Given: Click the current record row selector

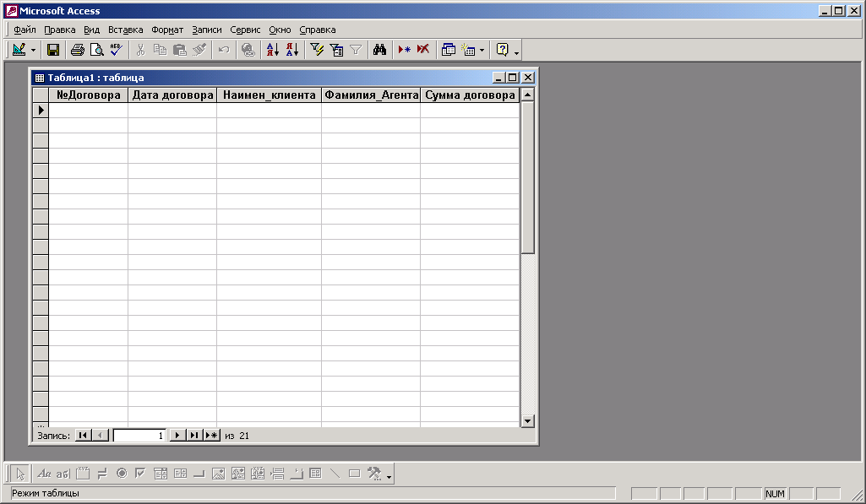Looking at the screenshot, I should click(41, 110).
